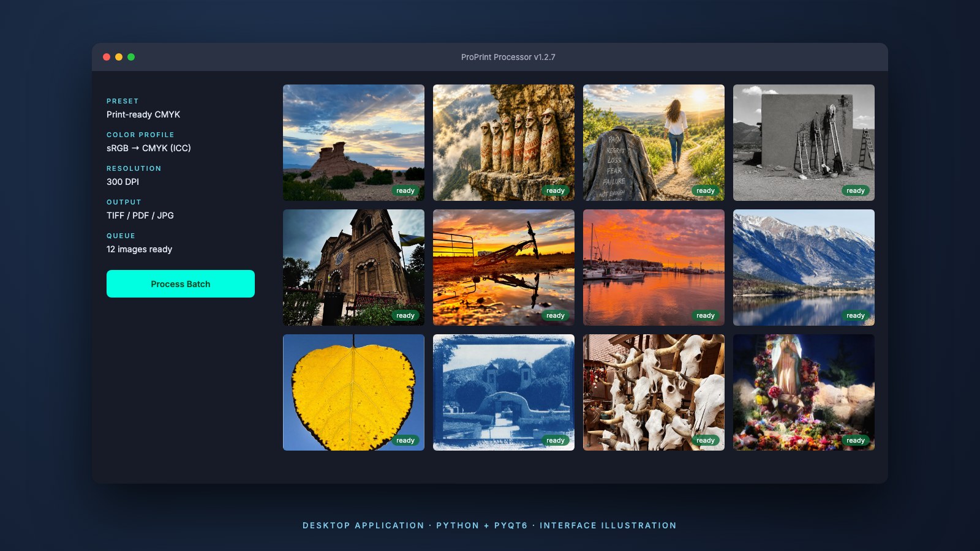Click the 300 DPI resolution value
This screenshot has height=551, width=980.
(x=123, y=182)
